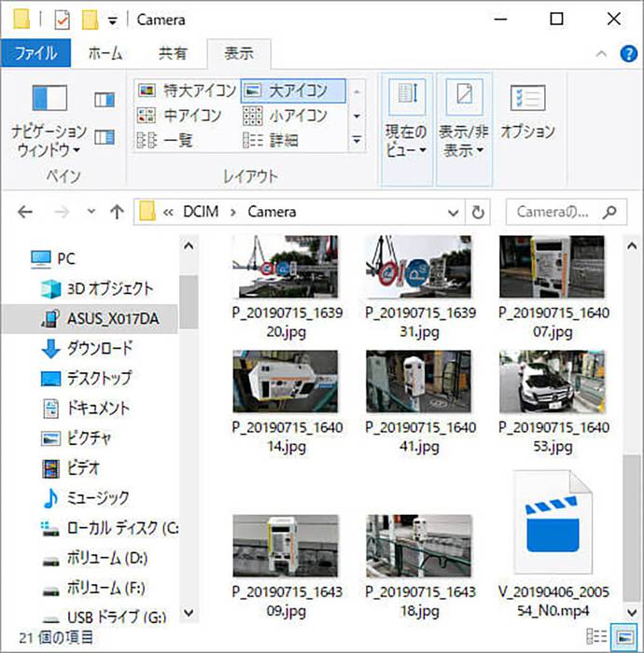Select 詳細 details layout option
644x653 pixels.
pos(271,140)
